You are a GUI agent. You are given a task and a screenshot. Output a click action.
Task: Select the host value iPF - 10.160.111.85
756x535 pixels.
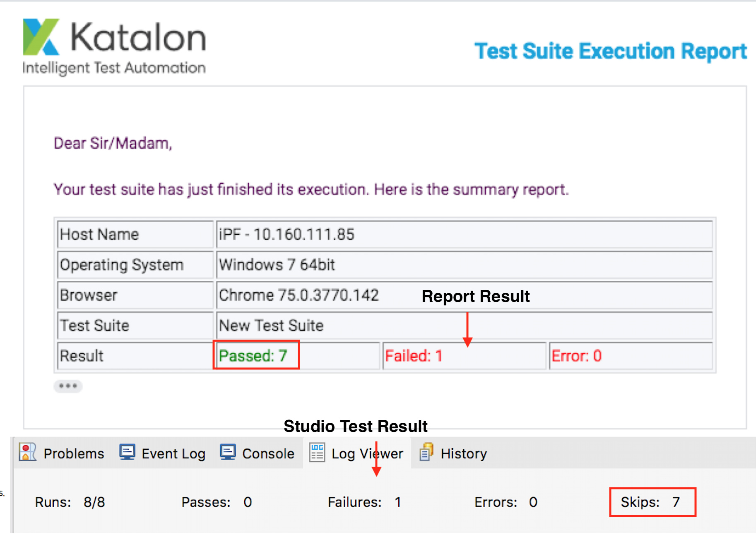click(x=287, y=234)
